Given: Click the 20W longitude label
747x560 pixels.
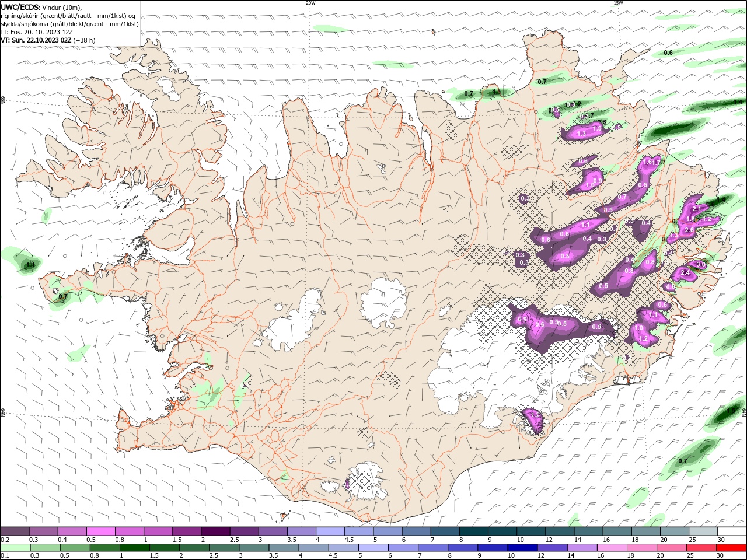Looking at the screenshot, I should 310,3.
